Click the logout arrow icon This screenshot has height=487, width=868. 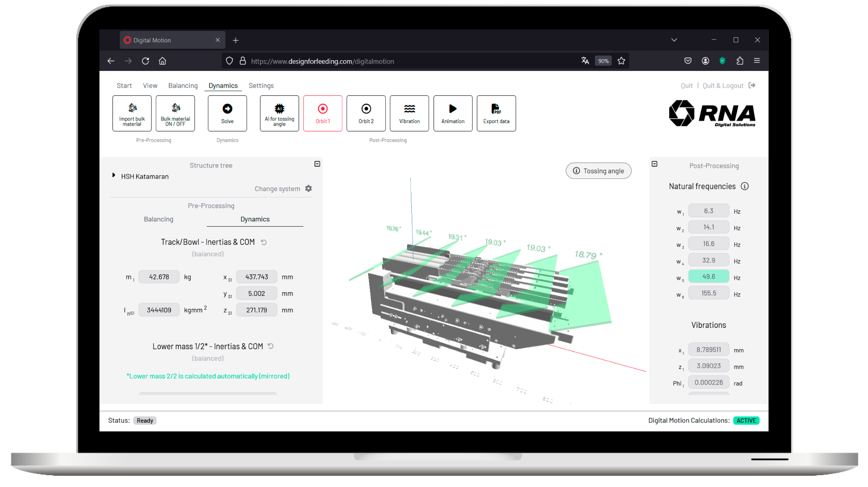(752, 85)
